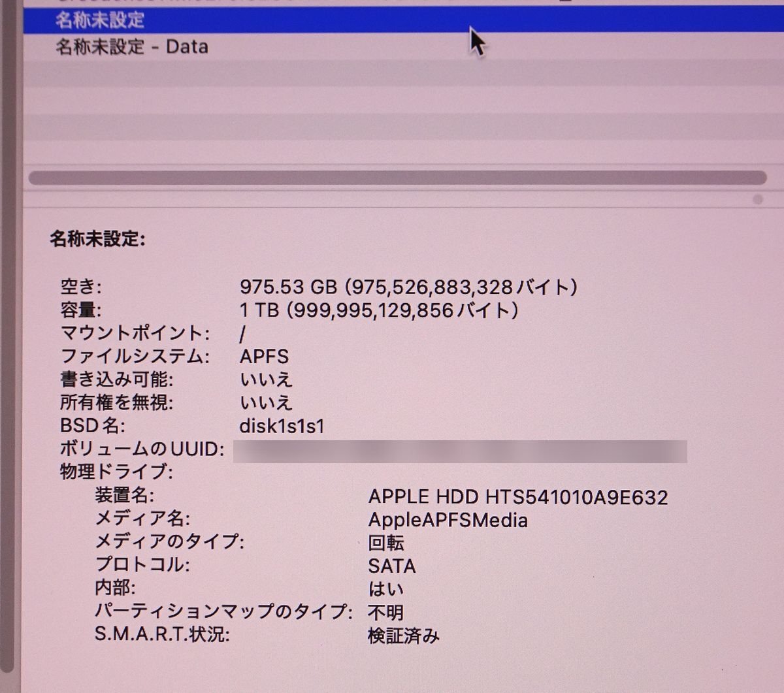Click the 書き込み可能 label
784x693 pixels.
117,379
